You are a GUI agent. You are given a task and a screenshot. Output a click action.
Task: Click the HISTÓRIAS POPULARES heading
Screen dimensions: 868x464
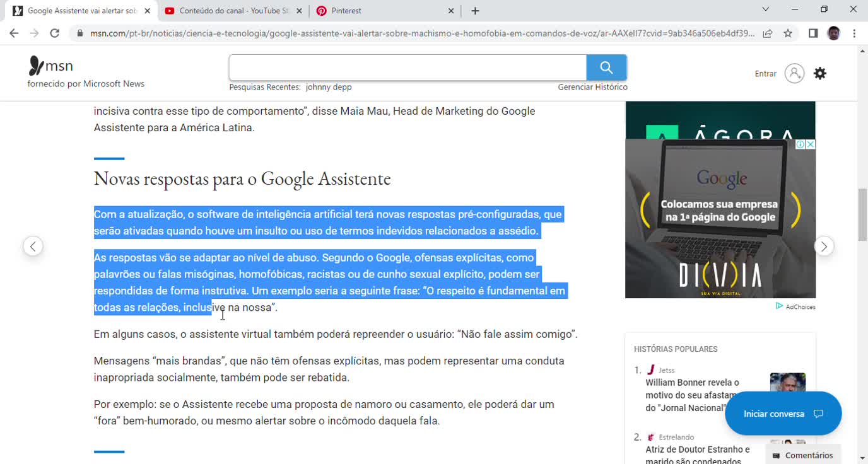[x=676, y=349]
